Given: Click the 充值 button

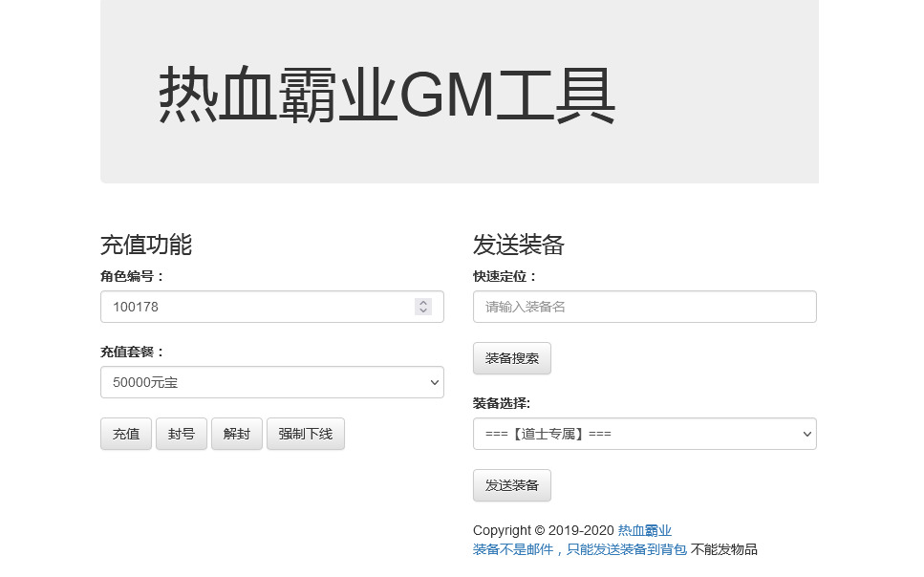Looking at the screenshot, I should [126, 434].
